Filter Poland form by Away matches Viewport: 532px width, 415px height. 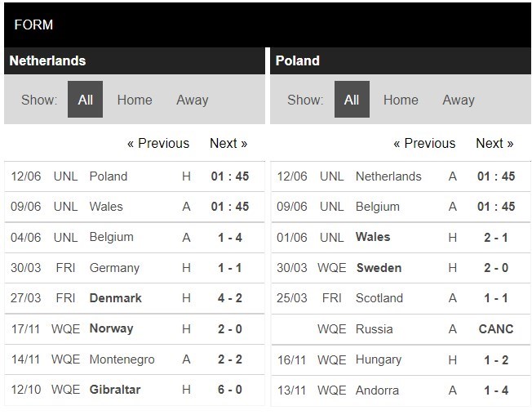[459, 100]
